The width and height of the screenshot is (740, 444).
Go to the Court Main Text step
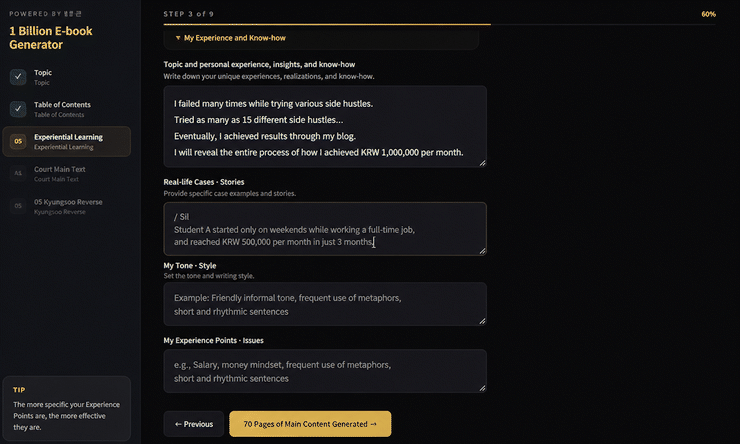coord(67,174)
